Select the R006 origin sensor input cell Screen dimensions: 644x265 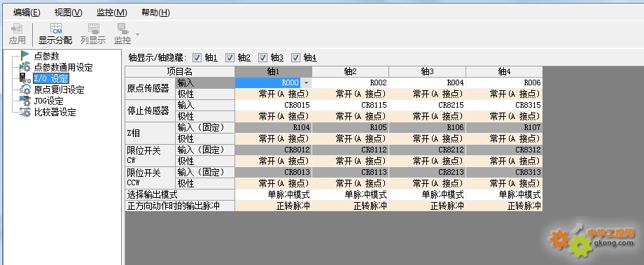coord(504,83)
